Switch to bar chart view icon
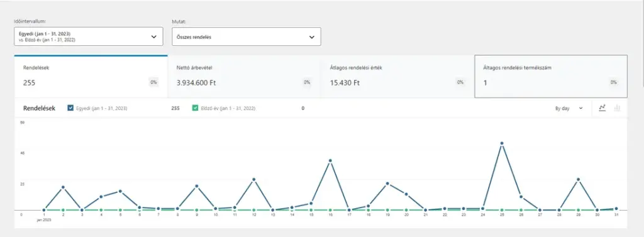Image resolution: width=644 pixels, height=237 pixels. 617,108
